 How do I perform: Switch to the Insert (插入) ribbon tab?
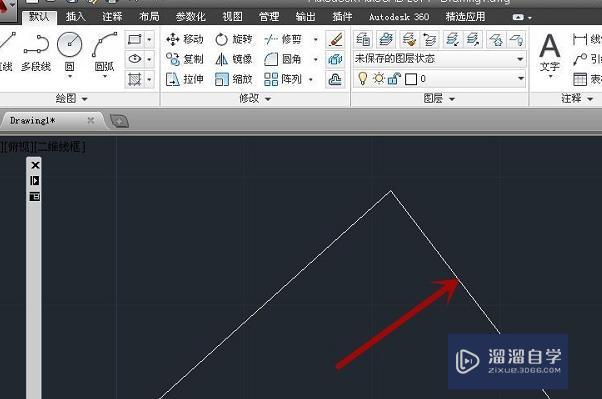point(75,17)
